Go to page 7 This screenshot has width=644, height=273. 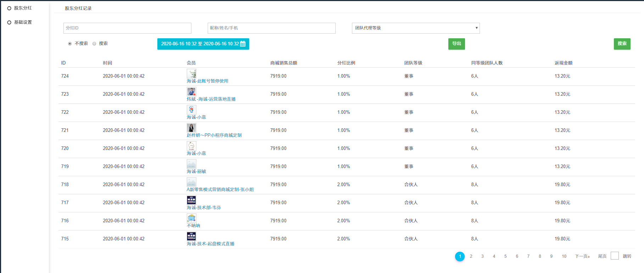[528, 256]
